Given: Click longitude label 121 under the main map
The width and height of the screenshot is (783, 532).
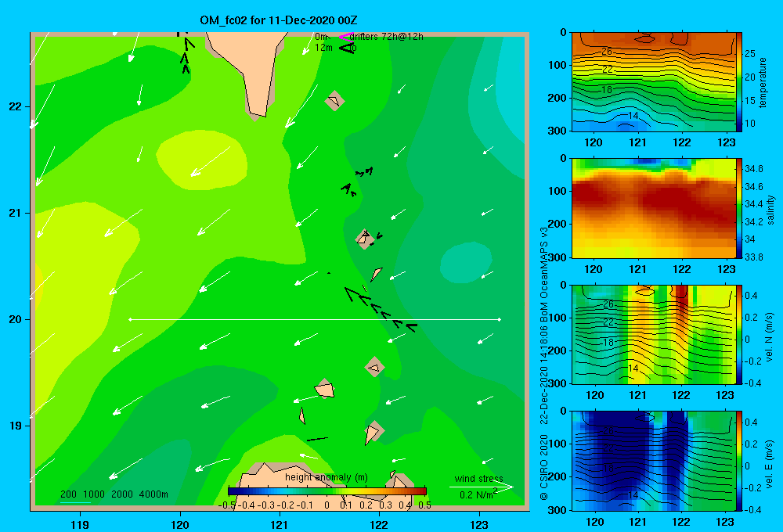Looking at the screenshot, I should (280, 524).
